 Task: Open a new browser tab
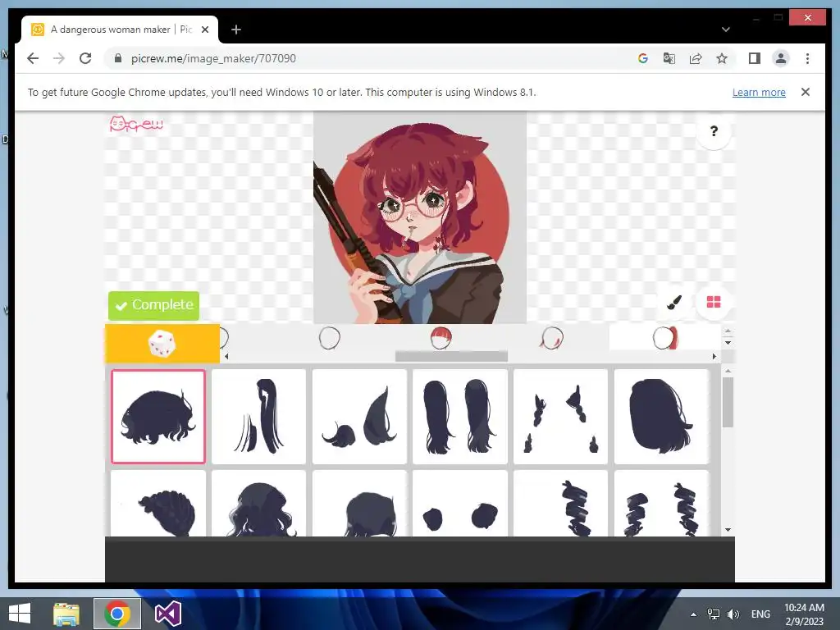236,30
